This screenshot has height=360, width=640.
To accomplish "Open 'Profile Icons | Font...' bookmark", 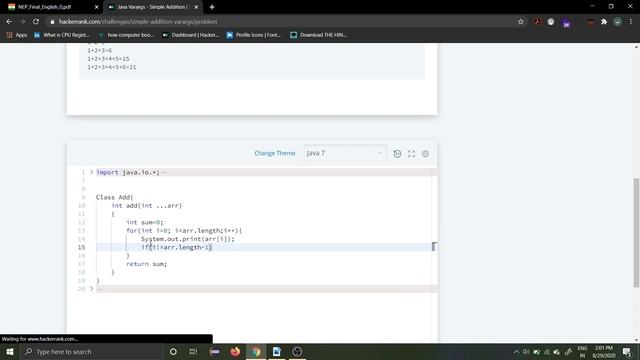I will tap(253, 35).
